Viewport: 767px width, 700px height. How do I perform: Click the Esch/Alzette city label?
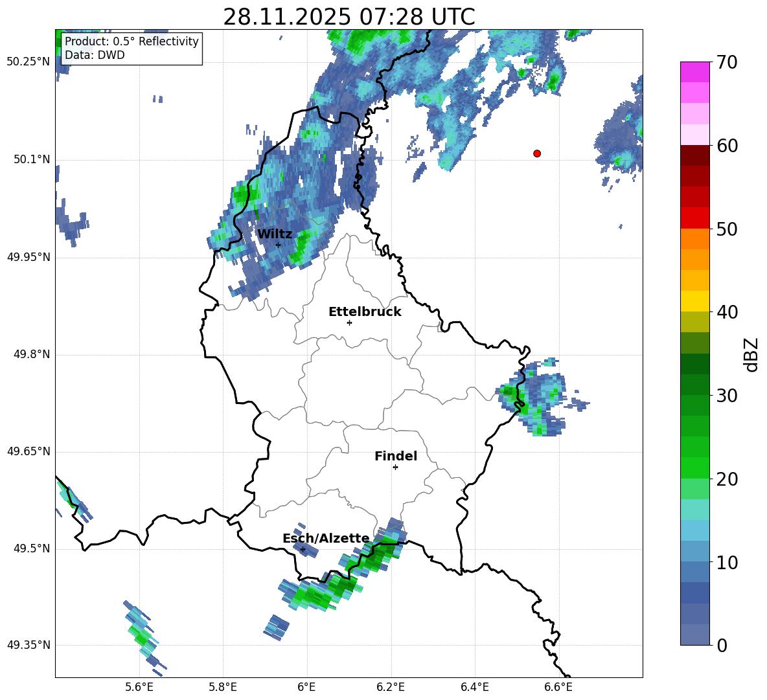[326, 538]
